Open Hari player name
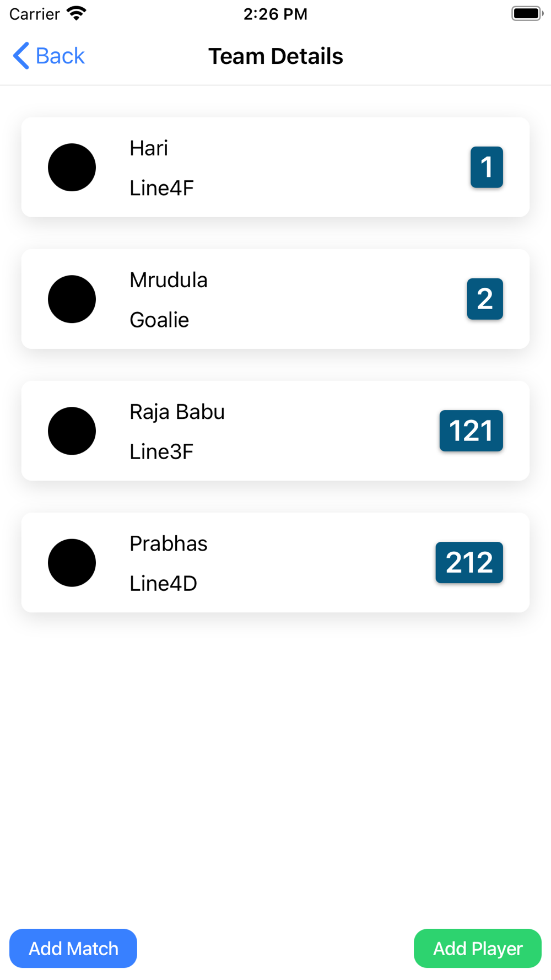 click(149, 148)
